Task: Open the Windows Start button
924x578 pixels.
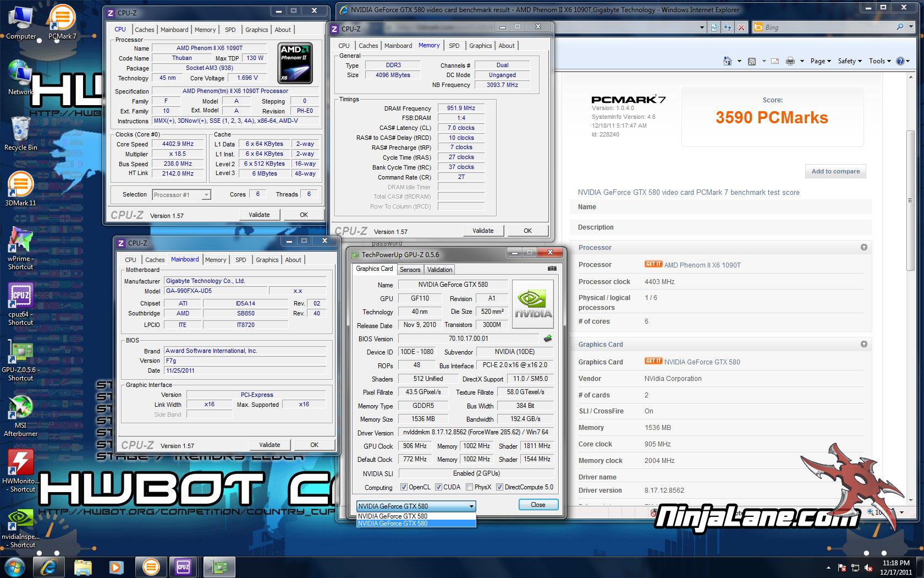Action: point(15,566)
